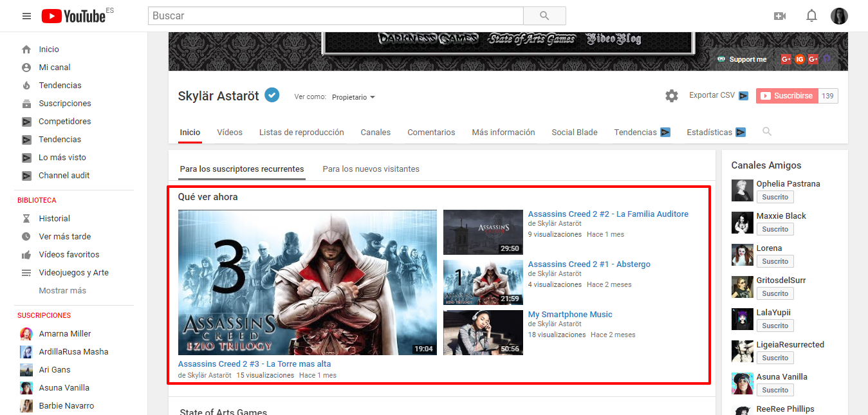Click the IG icon on banner
This screenshot has width=868, height=415.
coord(800,59)
